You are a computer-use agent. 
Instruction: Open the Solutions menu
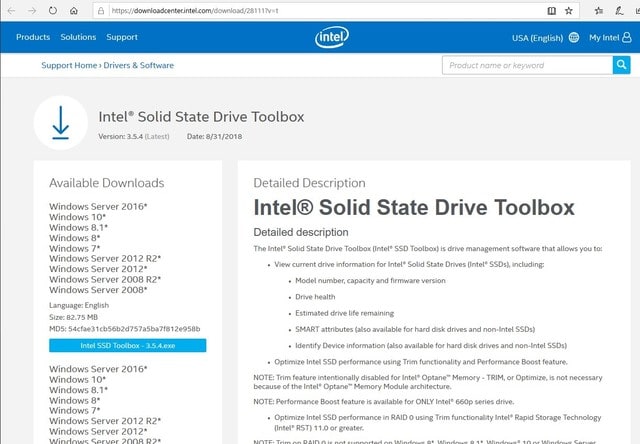point(78,37)
